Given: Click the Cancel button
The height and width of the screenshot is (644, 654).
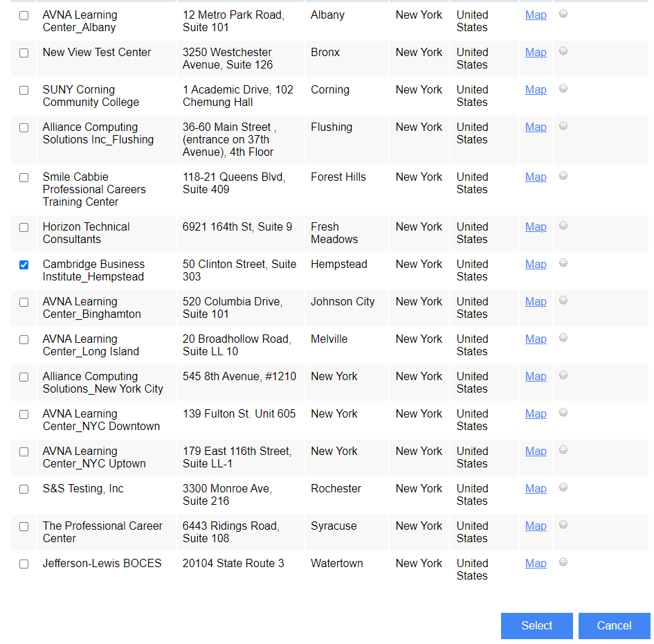Looking at the screenshot, I should [x=615, y=625].
